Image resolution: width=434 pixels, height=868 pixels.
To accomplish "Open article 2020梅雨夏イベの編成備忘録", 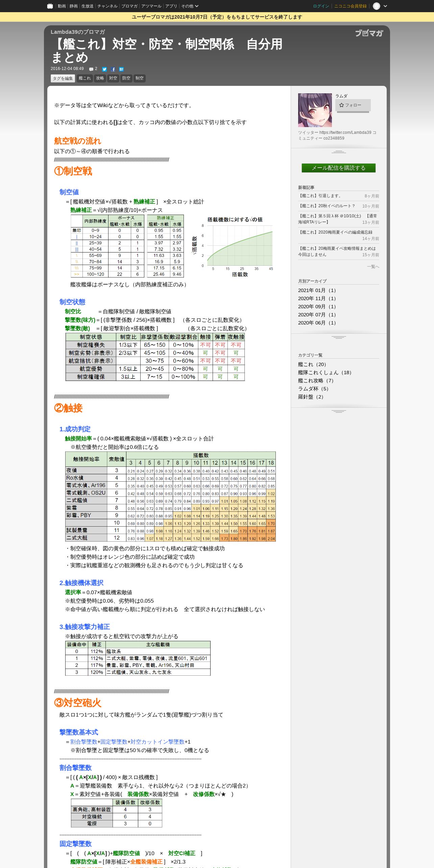I will [x=335, y=232].
